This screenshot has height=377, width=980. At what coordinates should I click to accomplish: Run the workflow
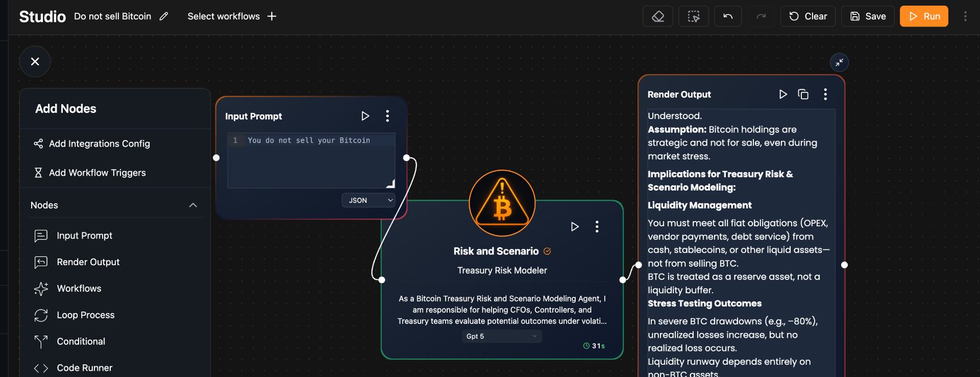(924, 16)
